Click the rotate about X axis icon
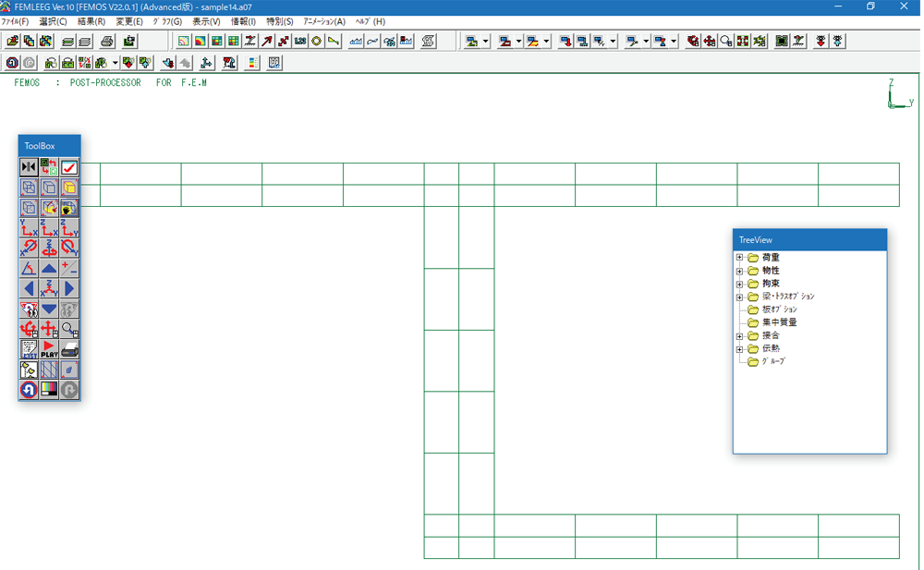This screenshot has height=570, width=924. tap(29, 249)
